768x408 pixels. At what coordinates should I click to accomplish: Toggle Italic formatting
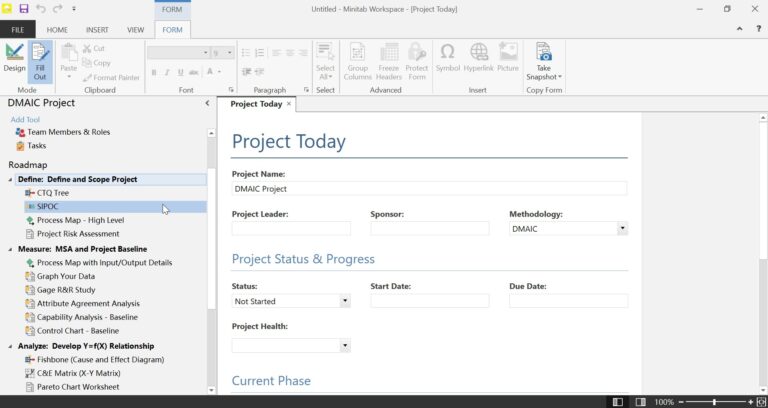167,72
